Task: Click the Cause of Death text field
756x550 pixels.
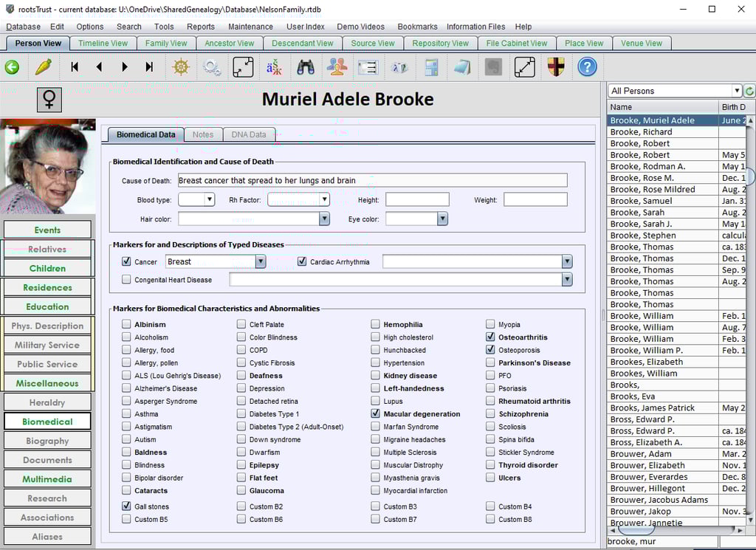Action: 372,180
